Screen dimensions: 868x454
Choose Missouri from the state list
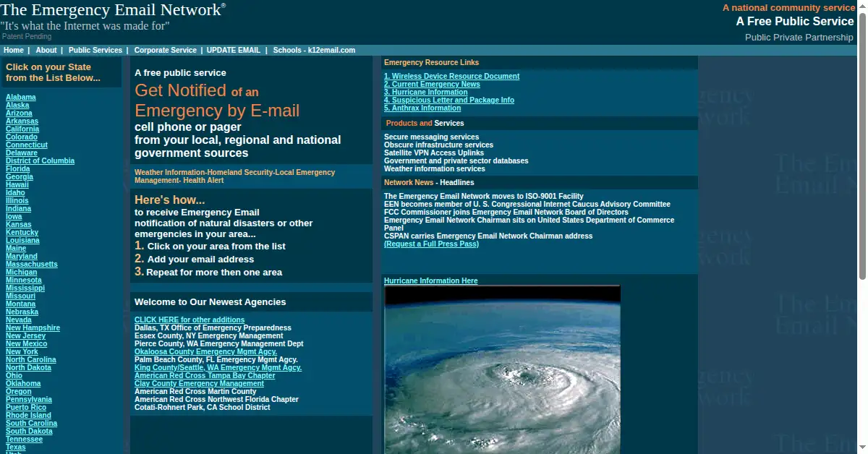pyautogui.click(x=20, y=296)
